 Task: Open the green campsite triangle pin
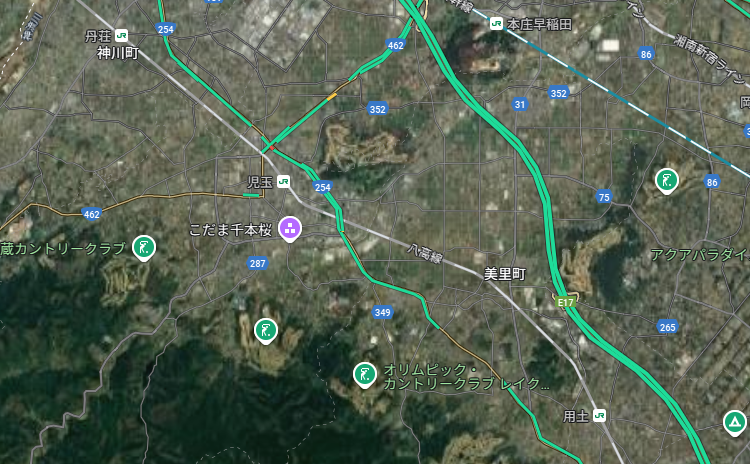point(734,423)
